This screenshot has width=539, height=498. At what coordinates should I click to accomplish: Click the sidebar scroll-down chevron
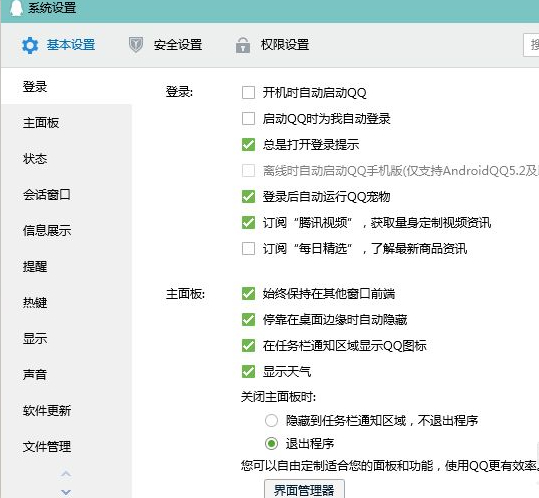click(66, 492)
